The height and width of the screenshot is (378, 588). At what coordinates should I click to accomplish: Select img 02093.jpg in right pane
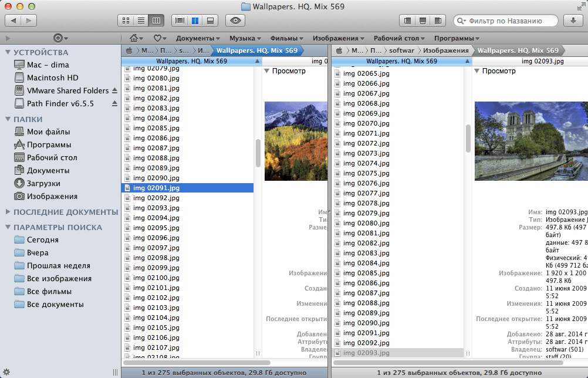tap(397, 353)
